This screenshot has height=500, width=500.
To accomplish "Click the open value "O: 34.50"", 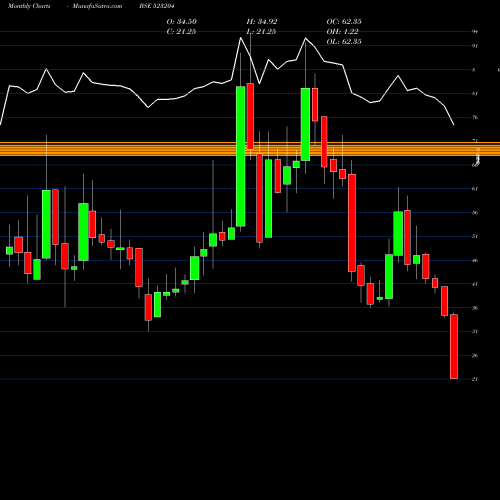I will pyautogui.click(x=182, y=21).
